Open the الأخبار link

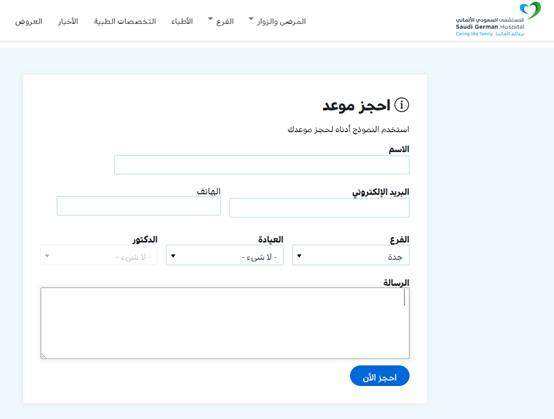coord(68,21)
